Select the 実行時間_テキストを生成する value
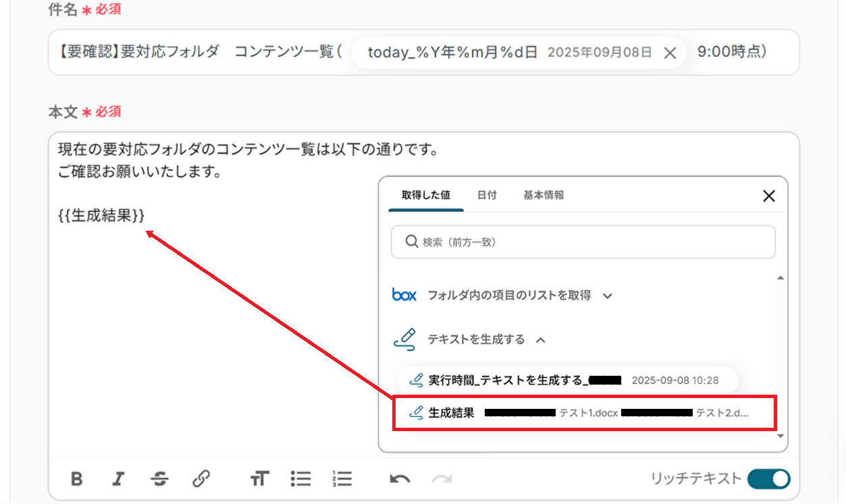 (566, 381)
